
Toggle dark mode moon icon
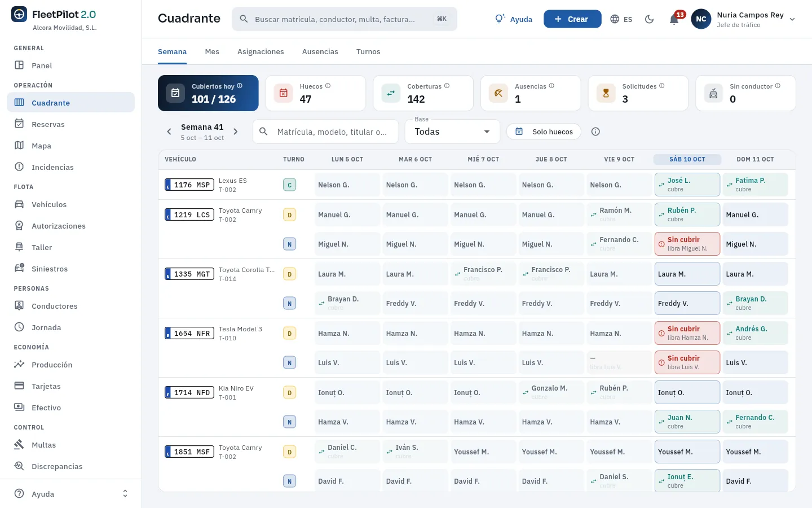pos(650,19)
